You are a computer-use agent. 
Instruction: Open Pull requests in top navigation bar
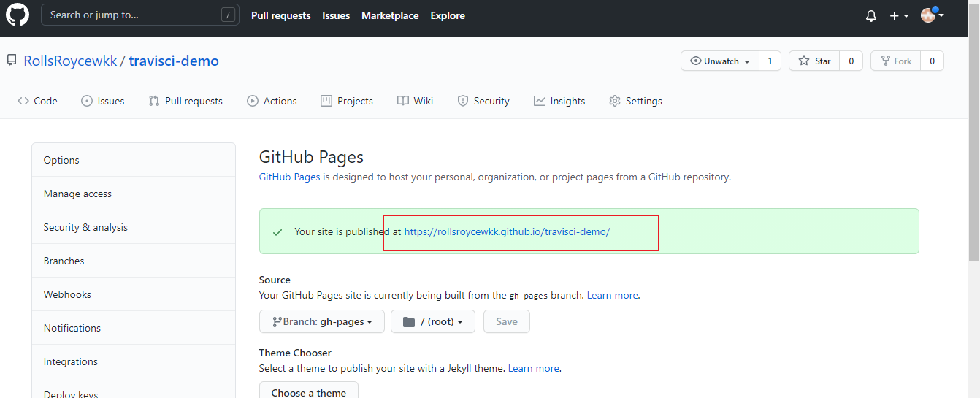point(280,15)
